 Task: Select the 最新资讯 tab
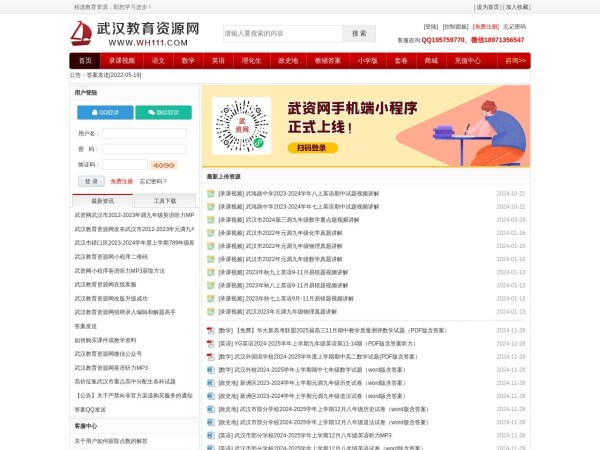point(103,200)
